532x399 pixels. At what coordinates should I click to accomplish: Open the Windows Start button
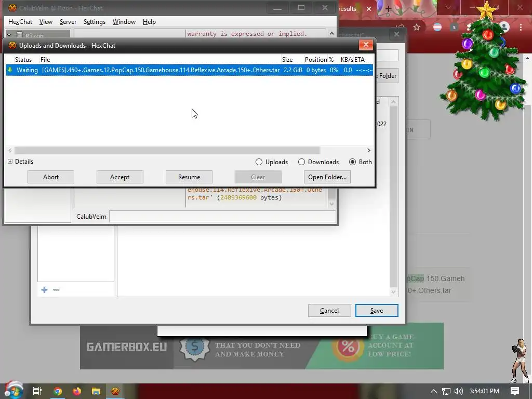(x=14, y=390)
